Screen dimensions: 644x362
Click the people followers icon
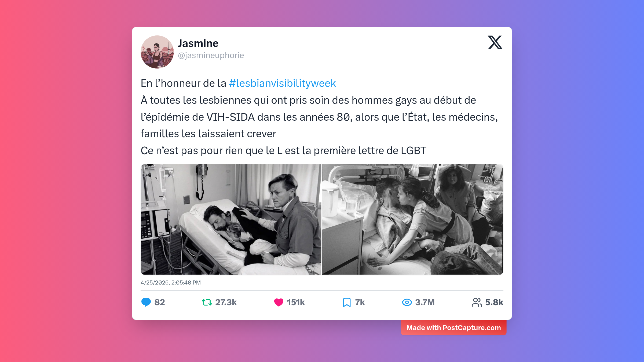(x=477, y=302)
